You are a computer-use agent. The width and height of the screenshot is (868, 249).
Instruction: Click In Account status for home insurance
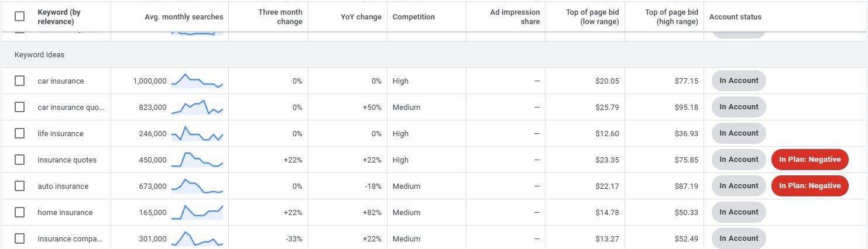tap(739, 212)
